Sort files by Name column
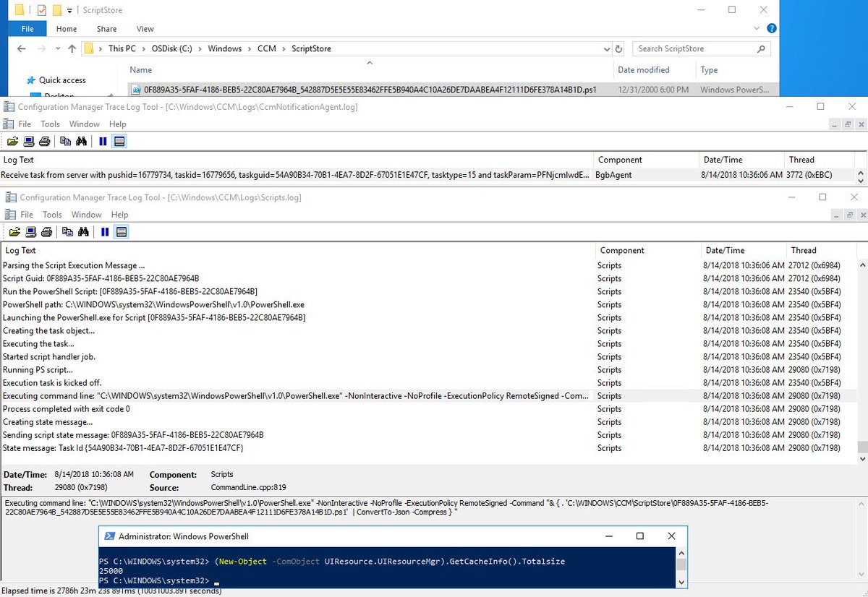Viewport: 868px width, 597px height. pos(141,70)
